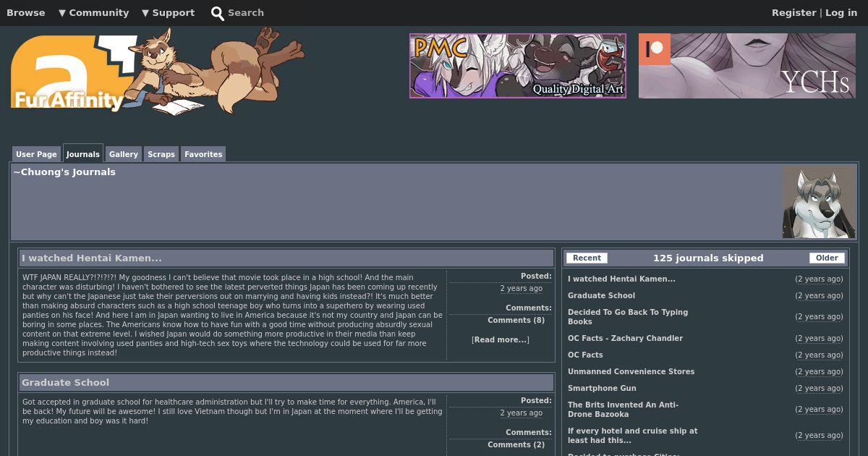868x456 pixels.
Task: Open the Community dropdown menu
Action: coord(93,12)
